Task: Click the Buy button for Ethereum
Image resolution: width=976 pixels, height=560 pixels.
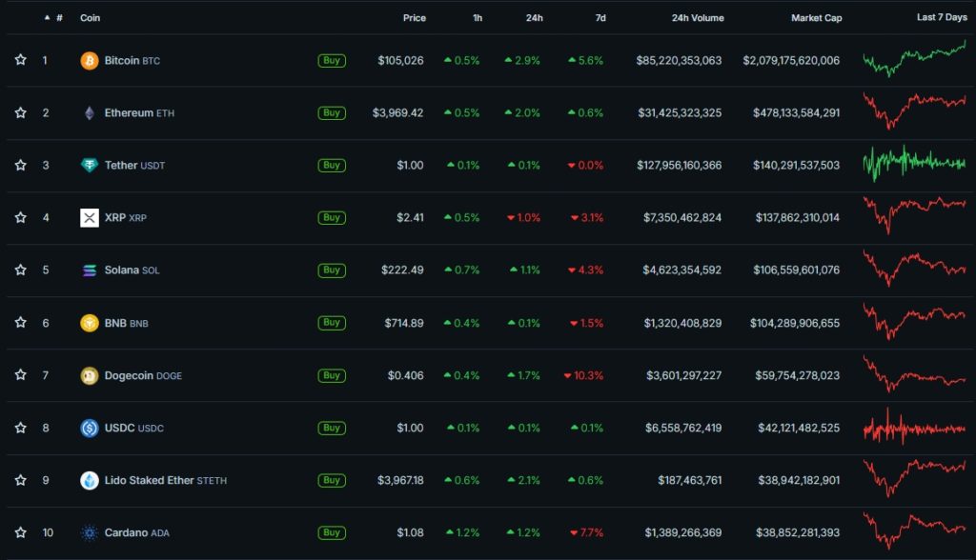Action: [x=331, y=112]
